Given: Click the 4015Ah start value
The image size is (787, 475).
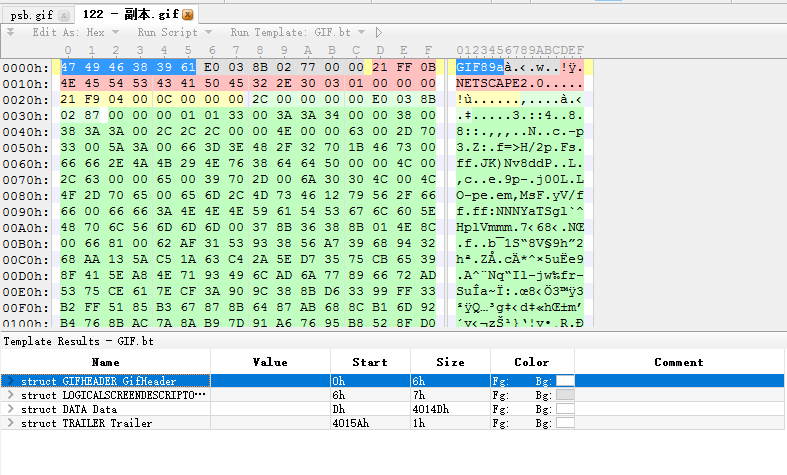Looking at the screenshot, I should coord(350,423).
